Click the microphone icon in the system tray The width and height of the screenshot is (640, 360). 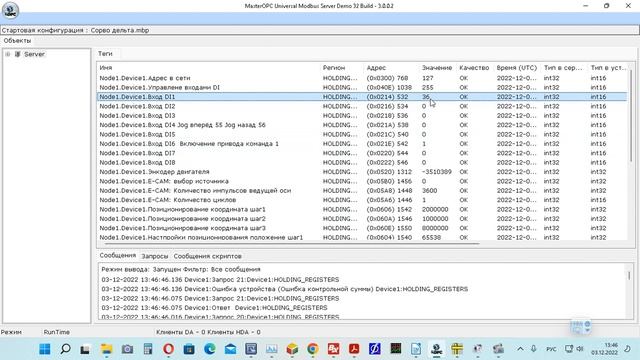click(533, 349)
